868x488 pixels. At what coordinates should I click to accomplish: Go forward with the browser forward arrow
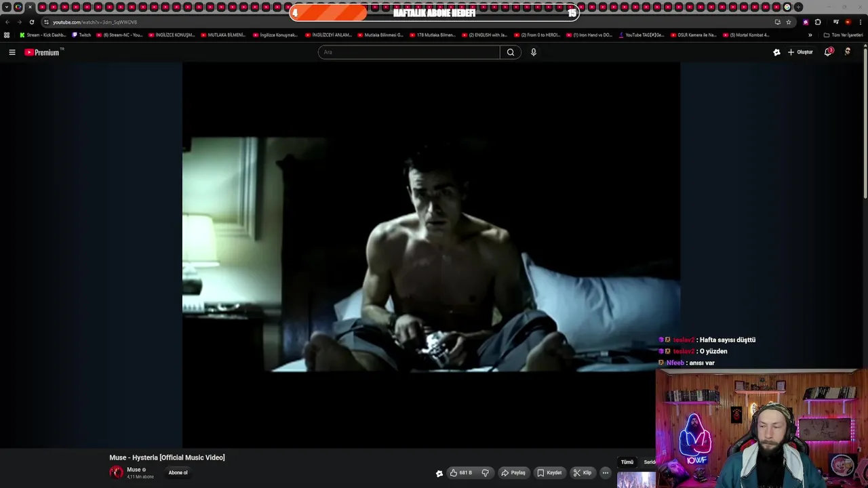coord(19,22)
